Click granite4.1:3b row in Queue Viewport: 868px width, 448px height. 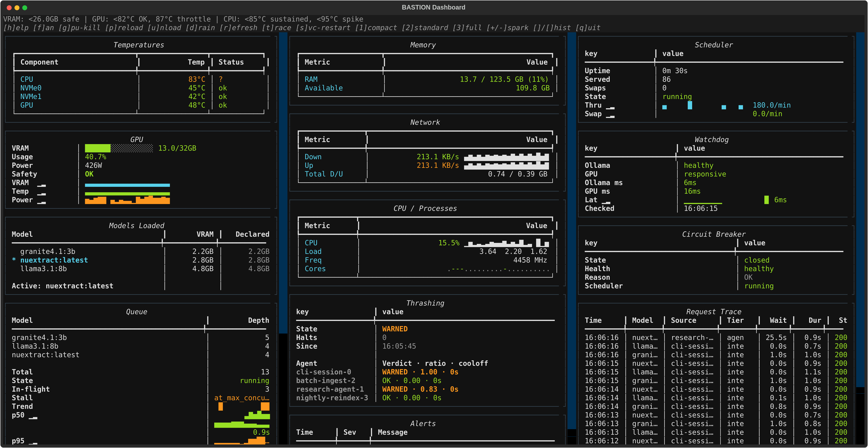point(140,338)
